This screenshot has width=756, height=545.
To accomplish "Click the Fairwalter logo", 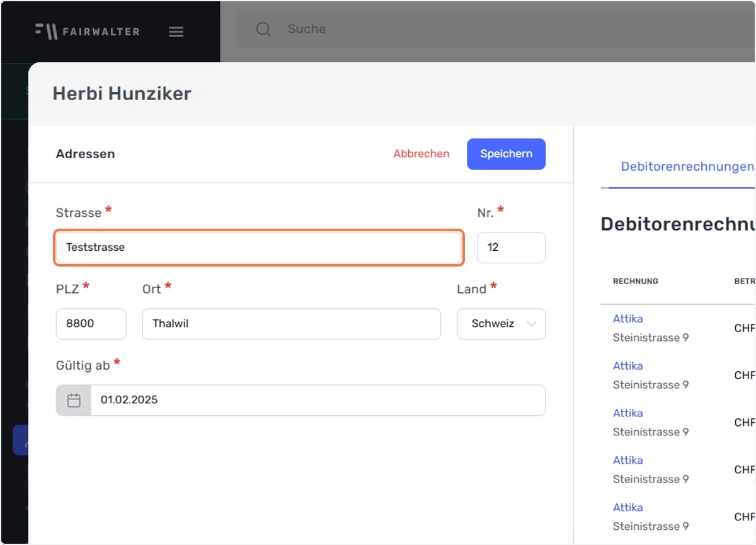I will point(87,31).
